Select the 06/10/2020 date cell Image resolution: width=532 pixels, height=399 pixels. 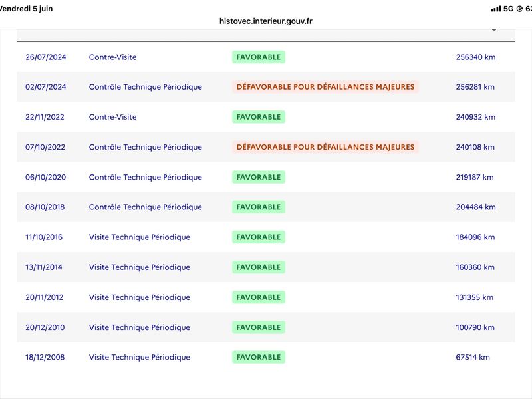coord(45,177)
